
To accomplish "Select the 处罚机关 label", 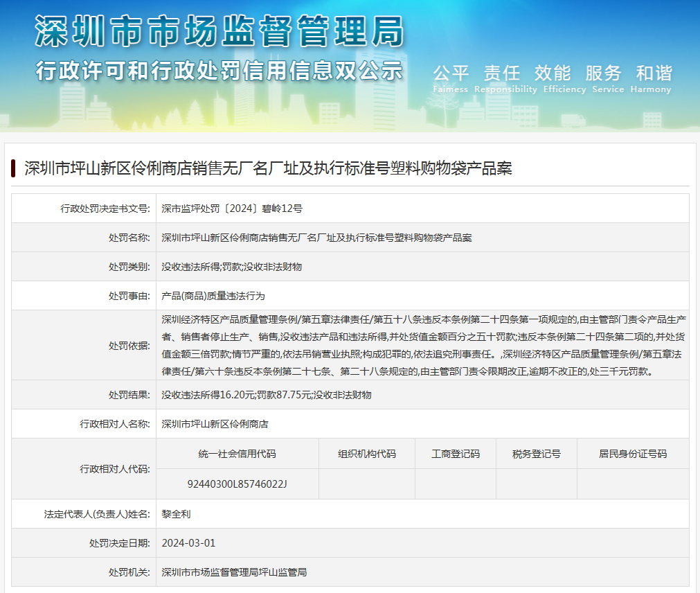I will (x=129, y=572).
